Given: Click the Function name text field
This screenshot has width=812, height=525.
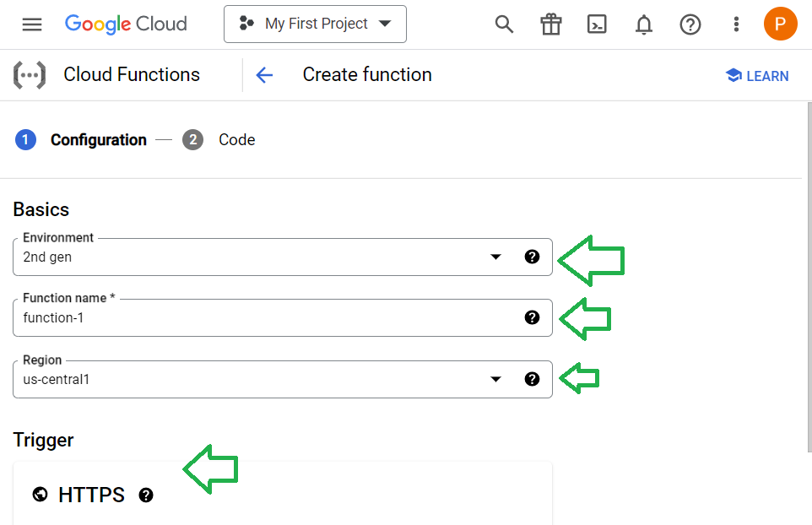Looking at the screenshot, I should coord(269,317).
